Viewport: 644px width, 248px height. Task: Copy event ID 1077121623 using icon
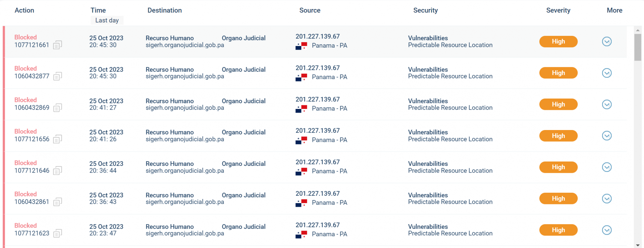58,233
